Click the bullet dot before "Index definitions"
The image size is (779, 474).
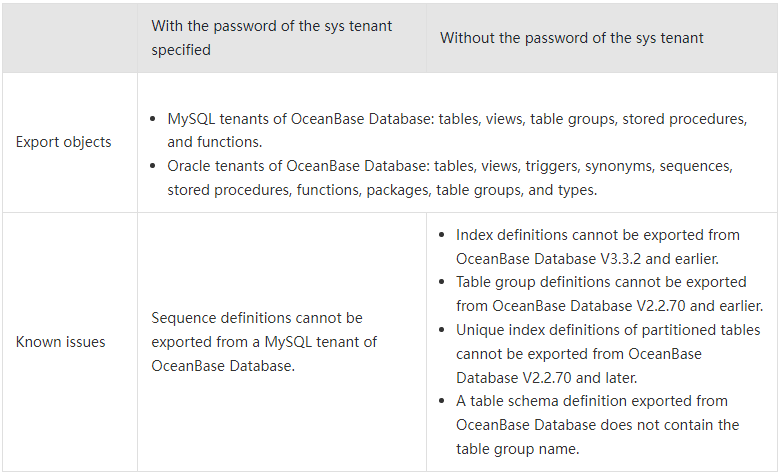(441, 236)
